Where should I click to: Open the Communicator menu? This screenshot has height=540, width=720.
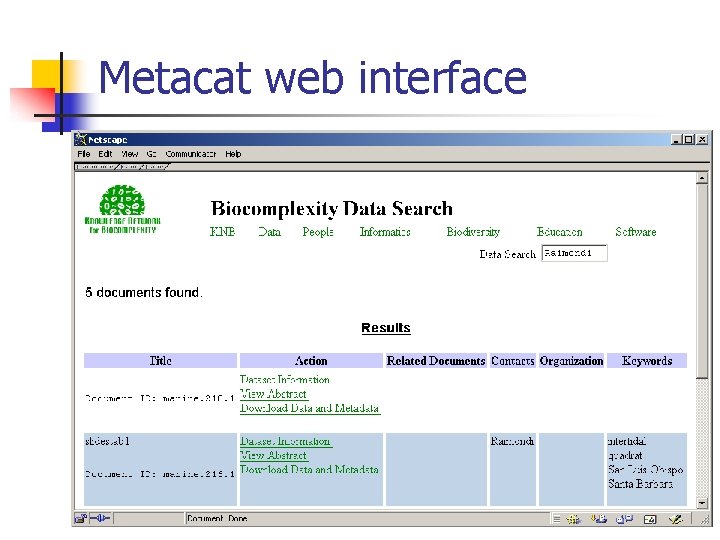click(x=191, y=154)
